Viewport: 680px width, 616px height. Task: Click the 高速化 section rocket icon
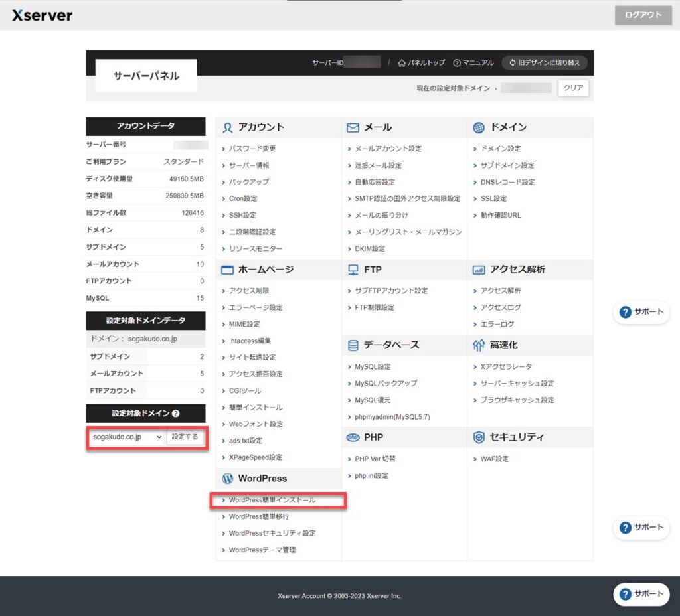click(478, 345)
